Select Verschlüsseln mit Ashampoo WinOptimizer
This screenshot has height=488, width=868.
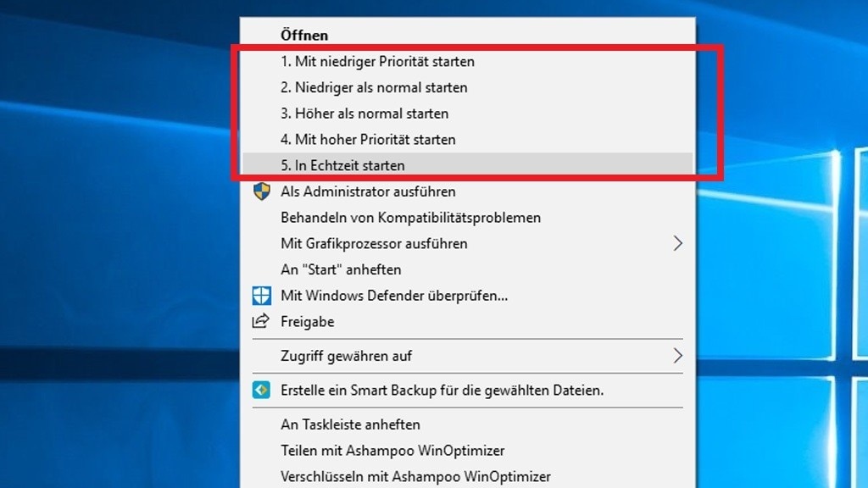415,477
